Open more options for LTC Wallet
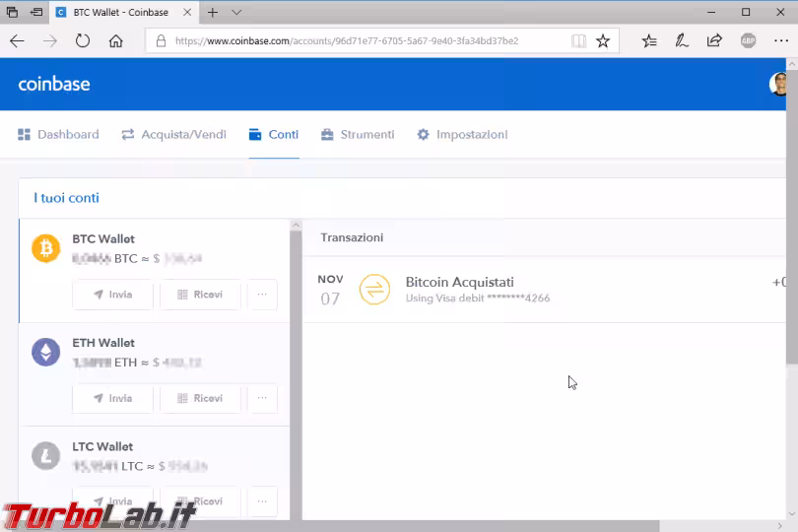Viewport: 798px width, 532px height. point(263,502)
